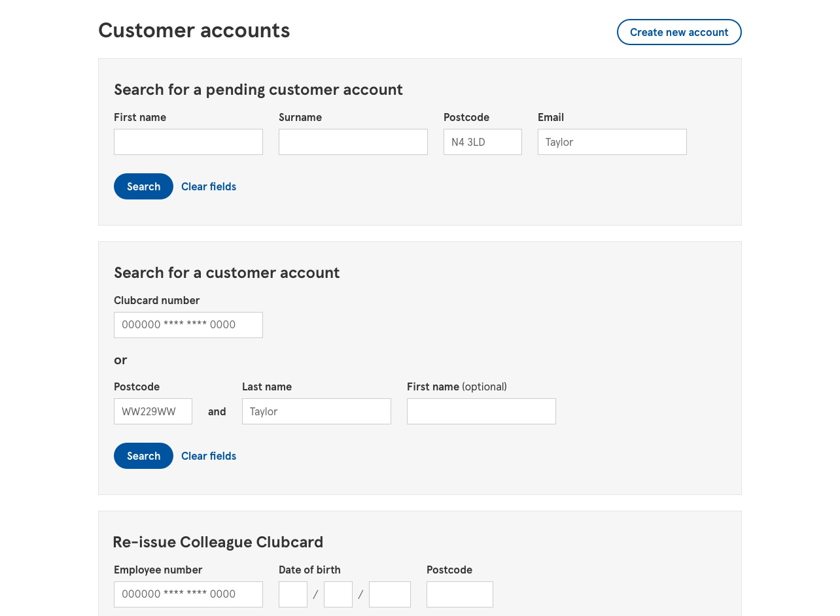The height and width of the screenshot is (616, 840).
Task: Clear fields in pending account search
Action: point(209,186)
